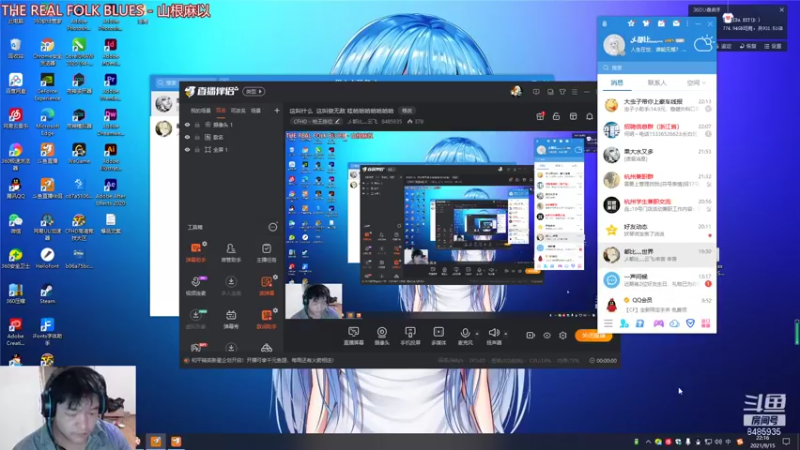
Task: Toggle the lock on the middle source layer
Action: click(x=197, y=137)
